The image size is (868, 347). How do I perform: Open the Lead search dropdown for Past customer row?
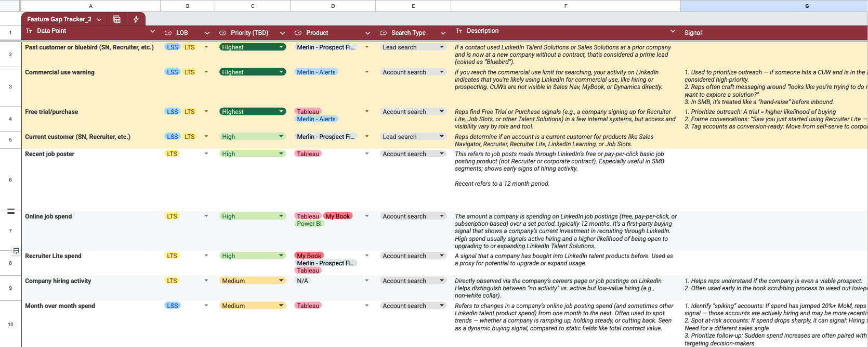tap(442, 47)
